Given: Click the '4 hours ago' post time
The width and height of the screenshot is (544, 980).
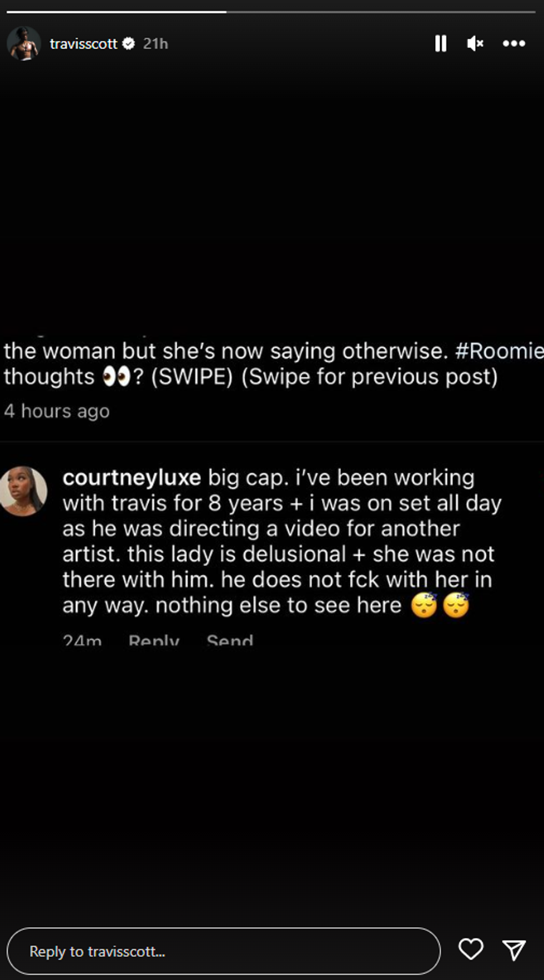Looking at the screenshot, I should 57,411.
